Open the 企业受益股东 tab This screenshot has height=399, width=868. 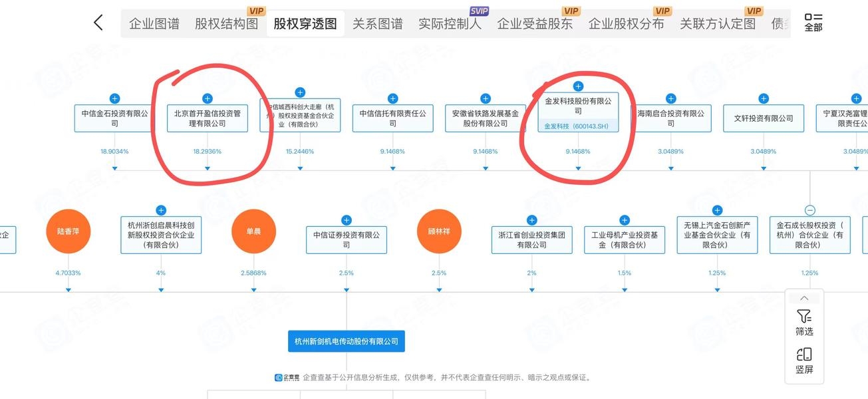pyautogui.click(x=535, y=24)
